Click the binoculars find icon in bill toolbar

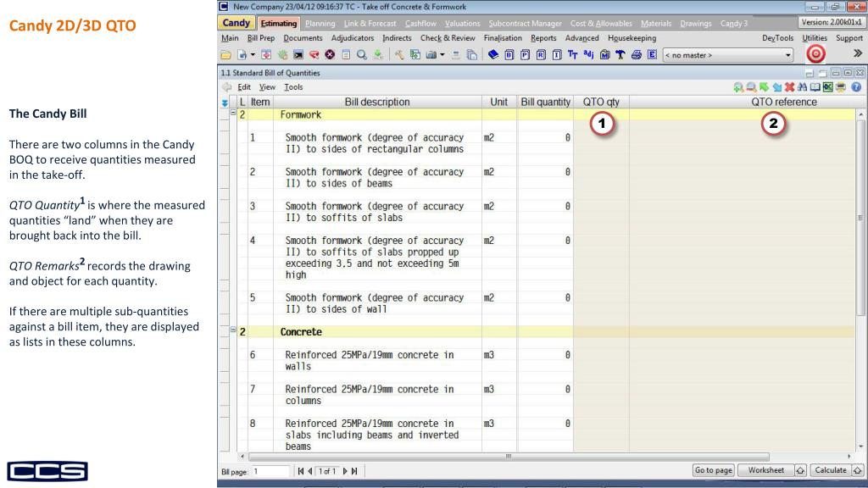[x=802, y=87]
